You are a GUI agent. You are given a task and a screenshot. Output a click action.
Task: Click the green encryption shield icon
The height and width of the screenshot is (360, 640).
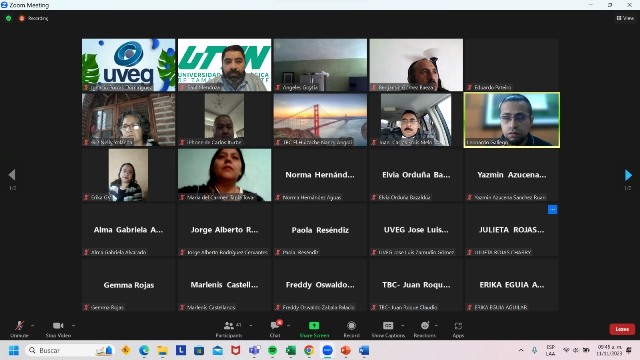9,18
